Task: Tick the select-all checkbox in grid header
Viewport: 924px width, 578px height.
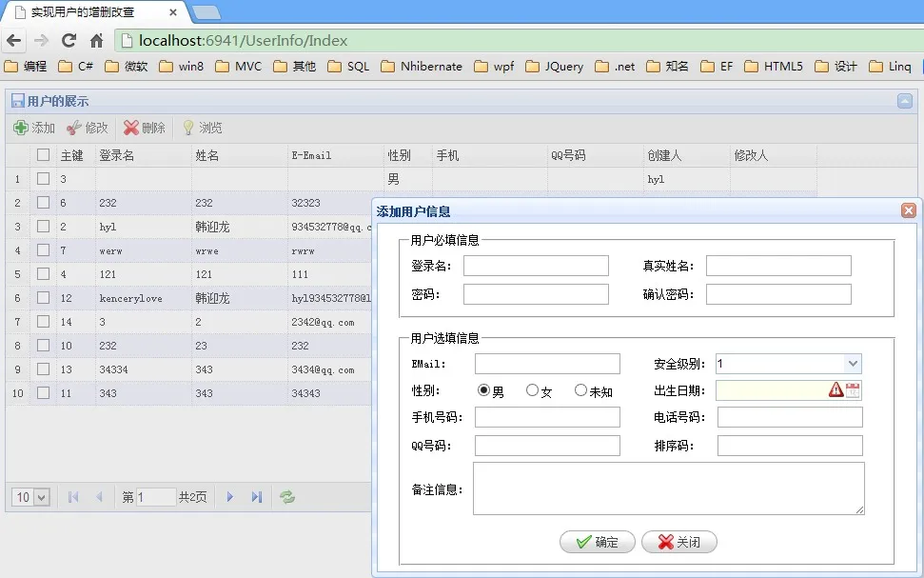Action: point(43,155)
